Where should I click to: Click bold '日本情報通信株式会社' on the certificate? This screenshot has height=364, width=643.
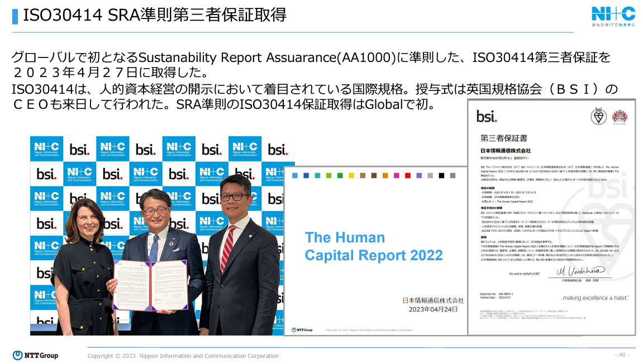(x=506, y=151)
